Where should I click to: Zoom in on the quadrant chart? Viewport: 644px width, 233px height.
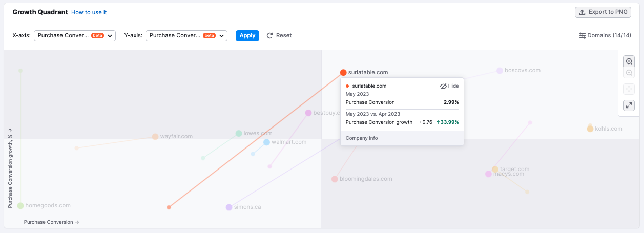pos(629,61)
